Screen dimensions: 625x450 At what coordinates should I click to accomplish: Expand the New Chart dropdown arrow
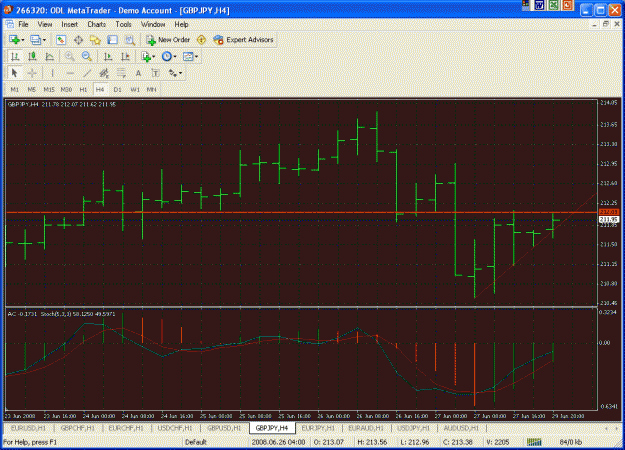pos(23,40)
